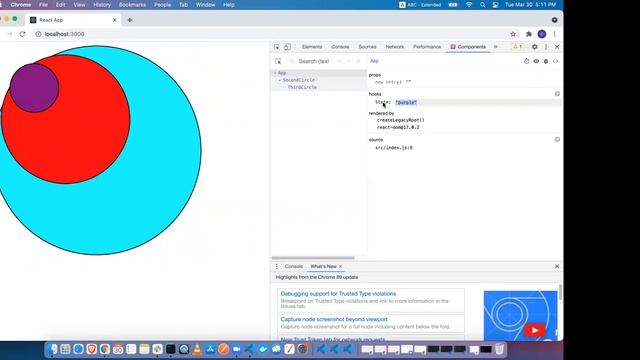Click react-dom@17.0.2 entry
The image size is (640, 360).
tap(398, 127)
